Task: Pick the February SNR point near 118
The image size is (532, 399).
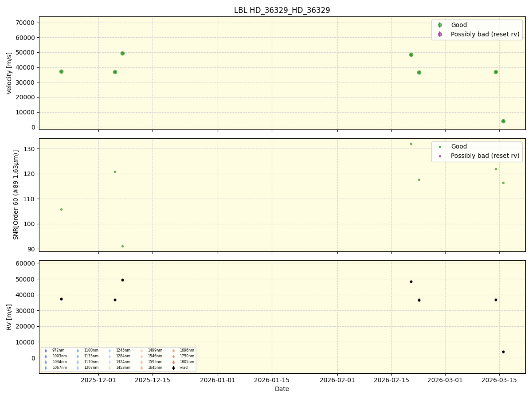Action: [x=419, y=180]
